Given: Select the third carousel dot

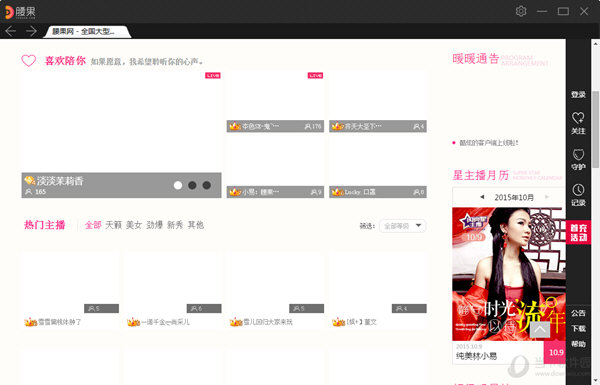Looking at the screenshot, I should (x=207, y=185).
